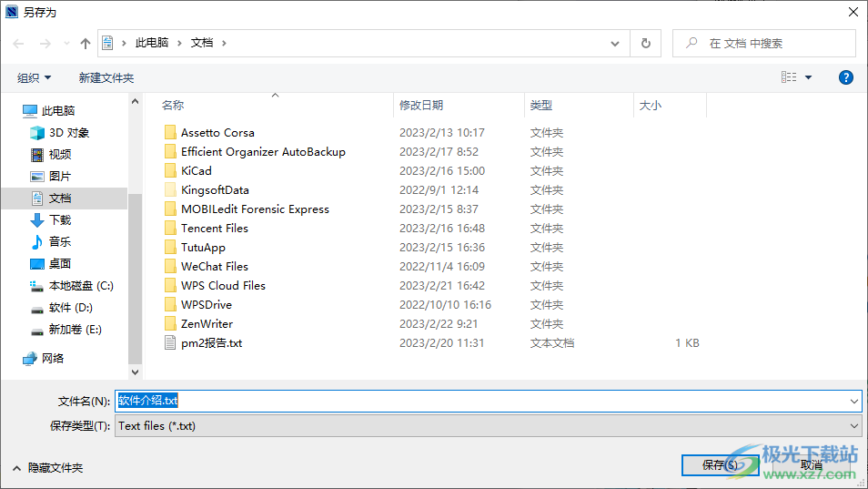Go back with the left arrow button

pyautogui.click(x=18, y=43)
